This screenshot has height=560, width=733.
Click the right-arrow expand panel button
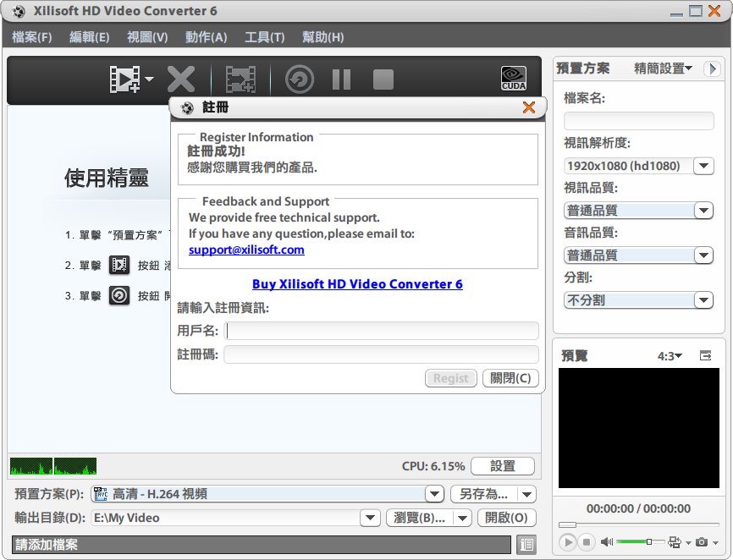tap(712, 69)
